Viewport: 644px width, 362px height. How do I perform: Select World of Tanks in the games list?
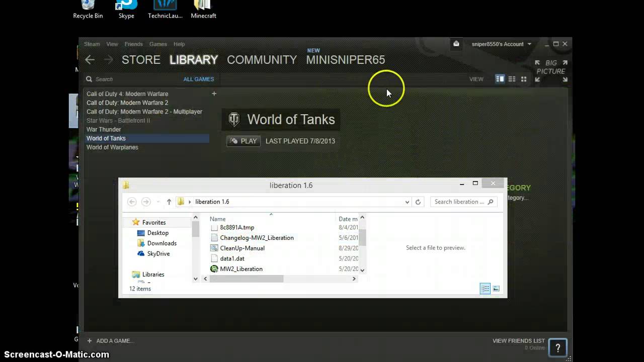[x=146, y=138]
